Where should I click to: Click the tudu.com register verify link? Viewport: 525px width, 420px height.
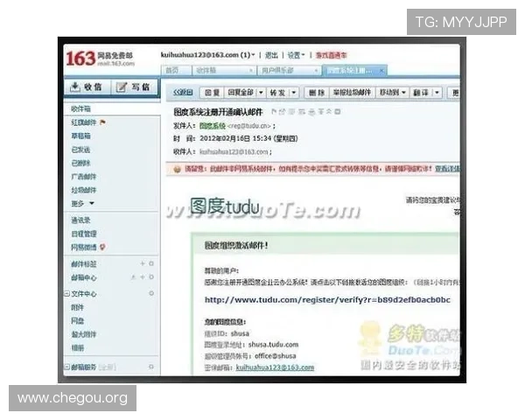pos(327,300)
